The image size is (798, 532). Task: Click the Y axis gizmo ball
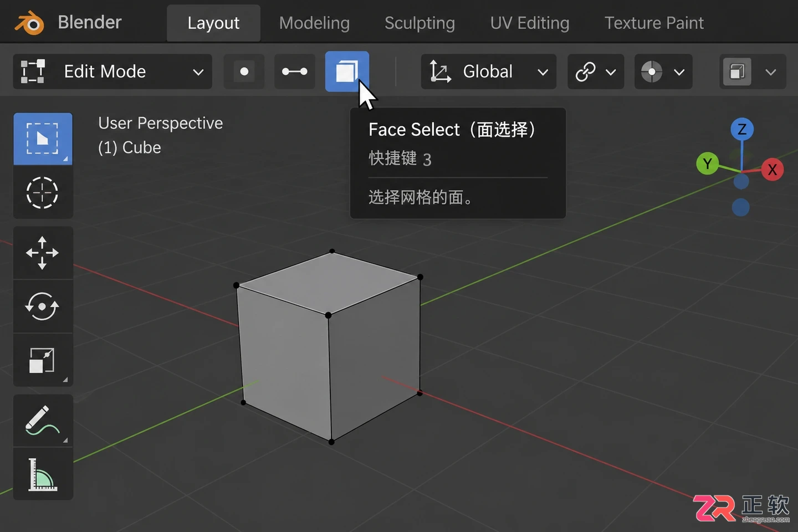pyautogui.click(x=707, y=163)
